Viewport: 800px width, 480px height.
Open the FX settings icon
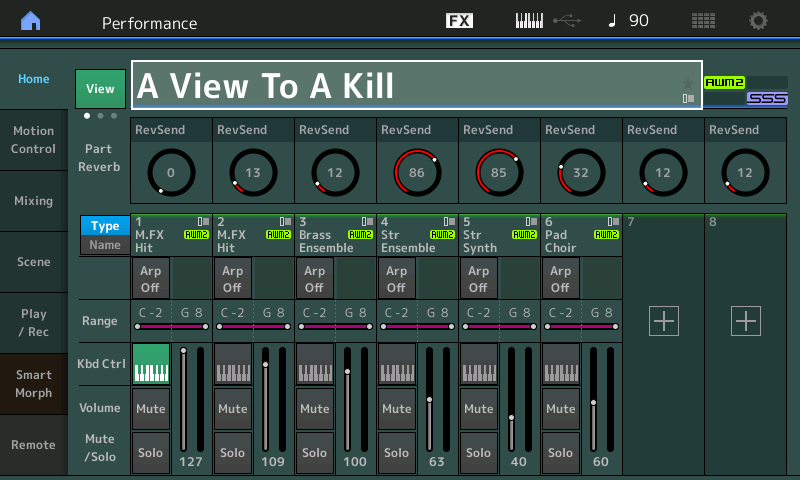point(459,21)
